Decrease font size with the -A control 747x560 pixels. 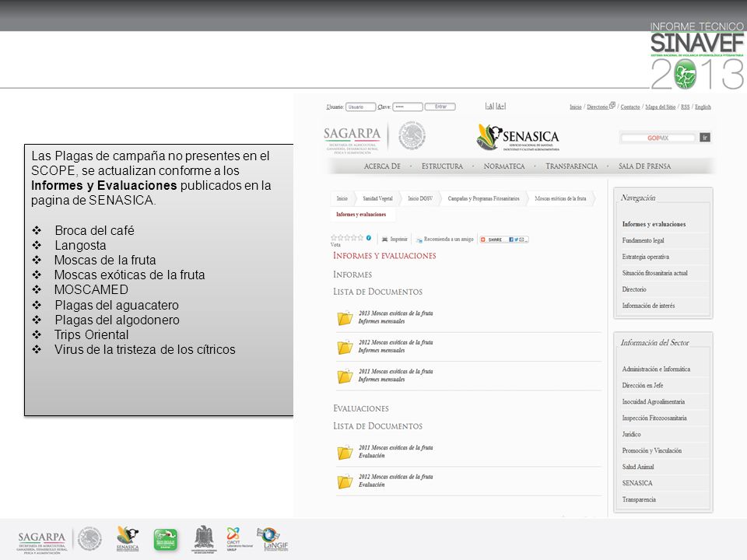(489, 107)
